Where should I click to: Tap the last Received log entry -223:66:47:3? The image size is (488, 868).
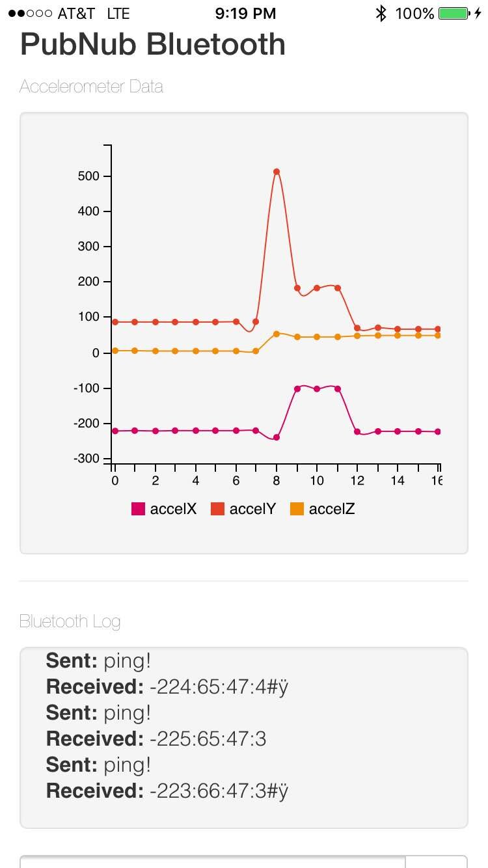pos(167,791)
